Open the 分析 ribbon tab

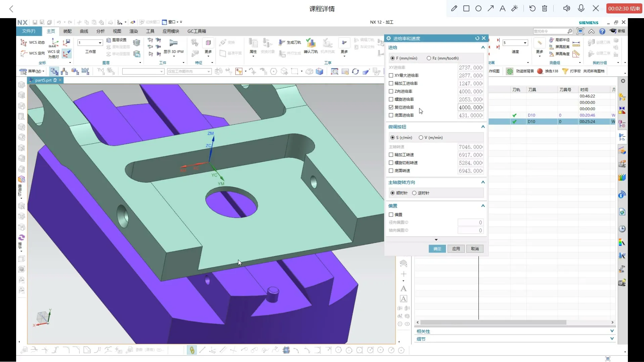[100, 31]
